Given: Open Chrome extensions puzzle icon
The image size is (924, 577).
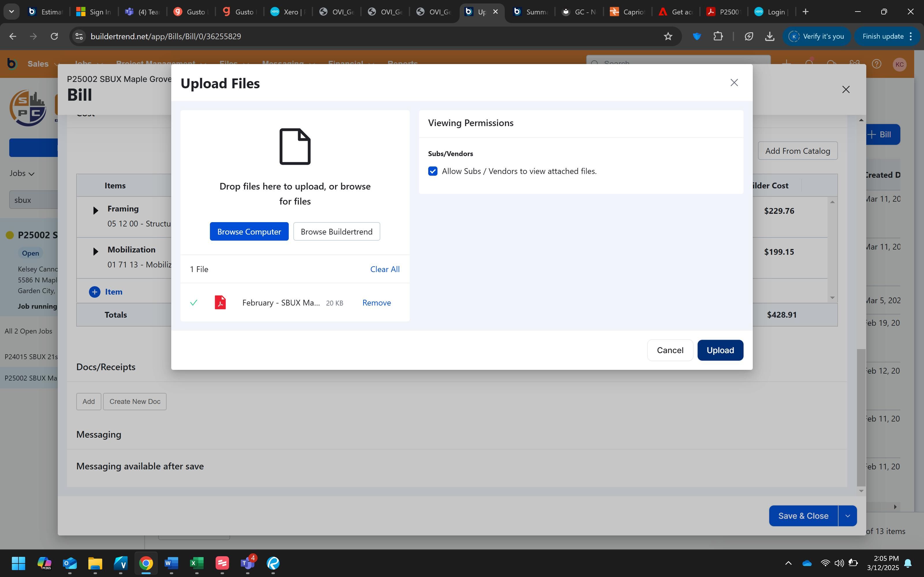Looking at the screenshot, I should click(x=718, y=36).
